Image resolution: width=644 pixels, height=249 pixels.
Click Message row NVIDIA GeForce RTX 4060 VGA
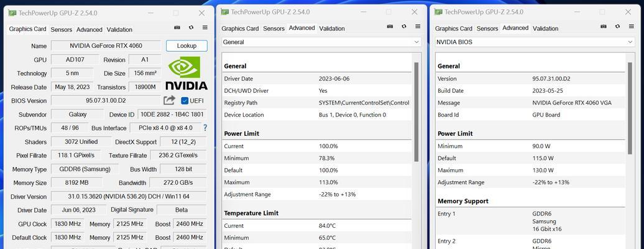coord(530,103)
